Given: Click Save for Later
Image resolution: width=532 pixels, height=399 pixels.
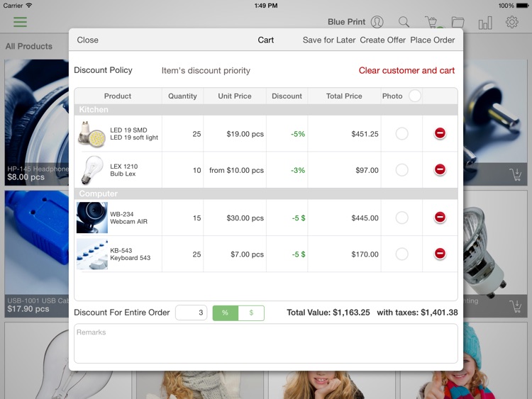Looking at the screenshot, I should tap(328, 40).
